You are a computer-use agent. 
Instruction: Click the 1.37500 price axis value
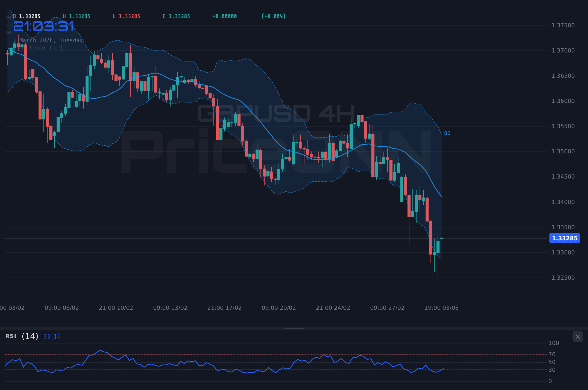pos(563,25)
